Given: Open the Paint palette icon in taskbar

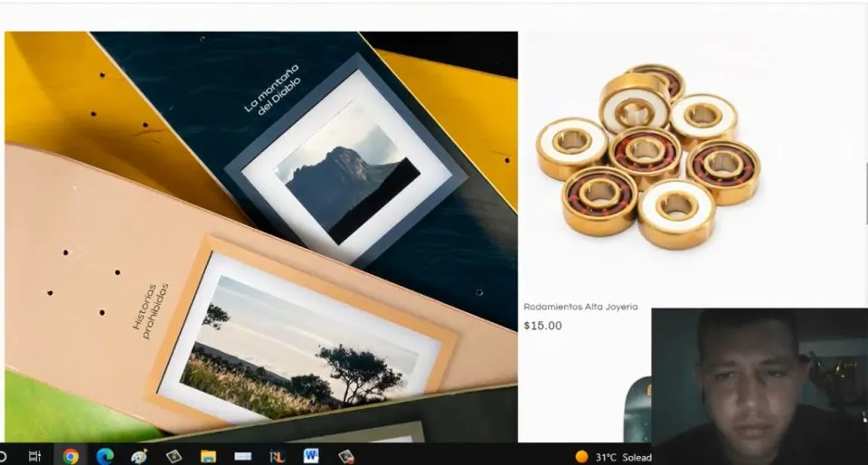Looking at the screenshot, I should click(x=139, y=456).
